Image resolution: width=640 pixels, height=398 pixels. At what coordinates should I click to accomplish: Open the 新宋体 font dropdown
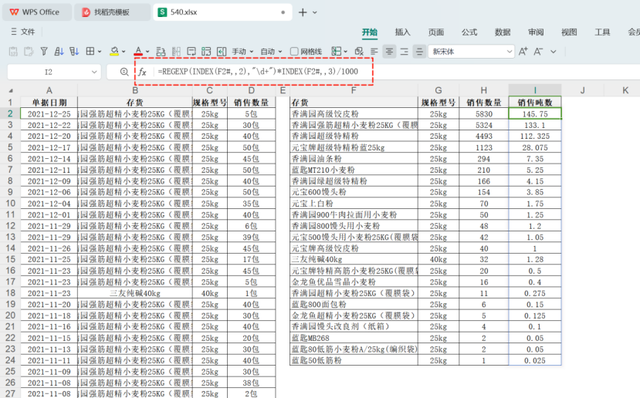509,51
